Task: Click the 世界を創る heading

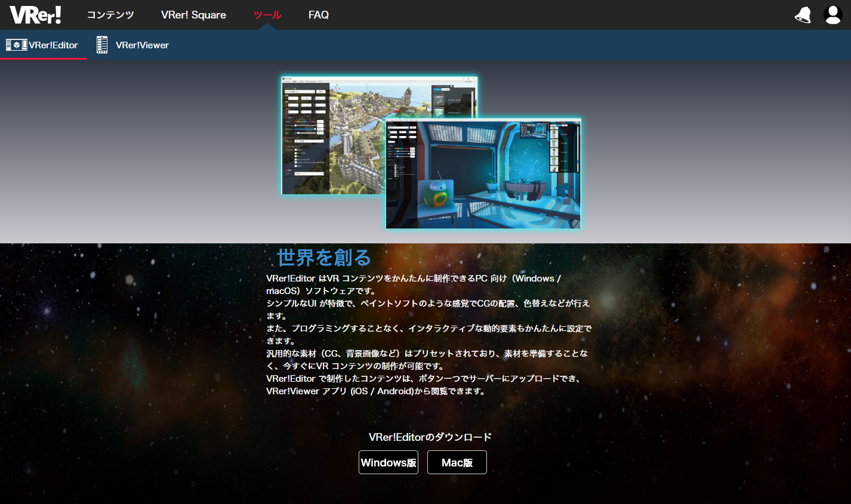Action: [323, 257]
